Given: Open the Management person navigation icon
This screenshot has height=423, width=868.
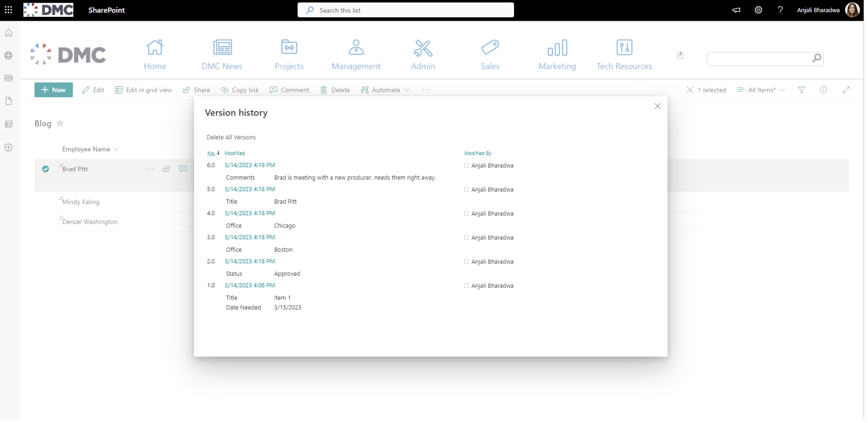Looking at the screenshot, I should (357, 48).
